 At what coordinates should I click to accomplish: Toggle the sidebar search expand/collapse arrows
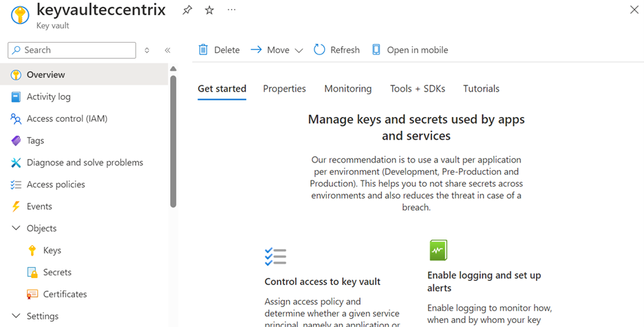147,50
